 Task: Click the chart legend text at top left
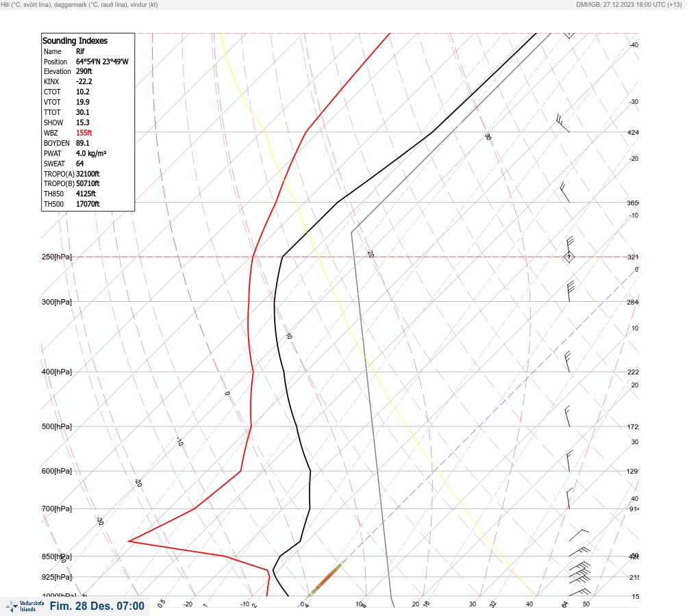79,4
